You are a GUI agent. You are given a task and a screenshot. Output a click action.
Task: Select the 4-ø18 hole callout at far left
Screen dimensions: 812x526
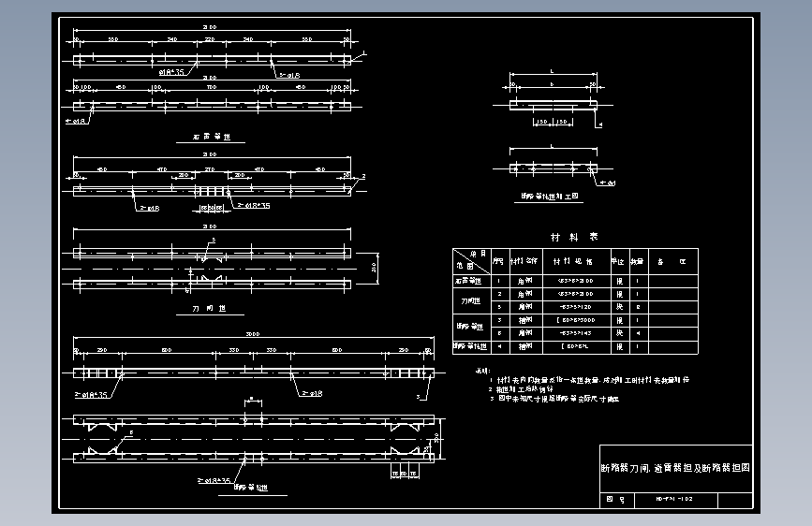click(75, 121)
